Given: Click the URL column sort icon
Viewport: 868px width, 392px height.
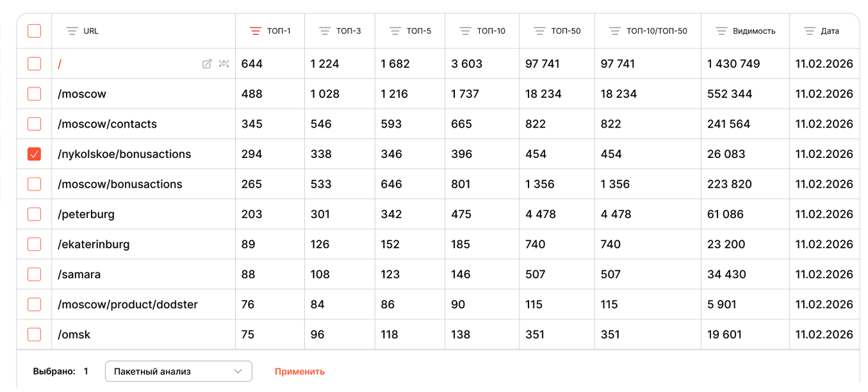Looking at the screenshot, I should [71, 31].
